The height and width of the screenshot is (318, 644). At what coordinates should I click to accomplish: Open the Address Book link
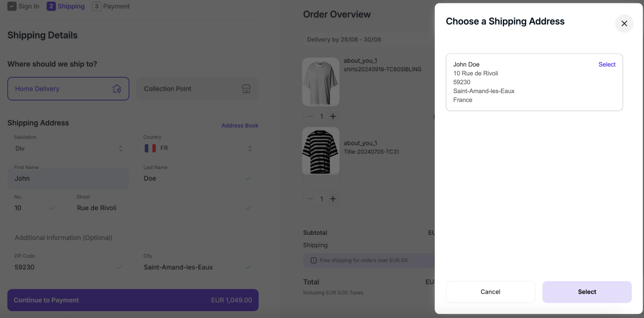(x=240, y=126)
